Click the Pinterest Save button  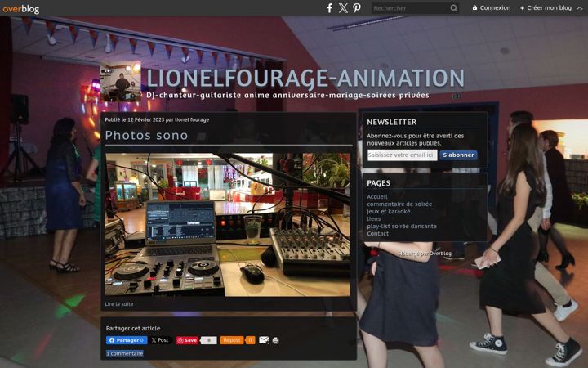point(188,340)
